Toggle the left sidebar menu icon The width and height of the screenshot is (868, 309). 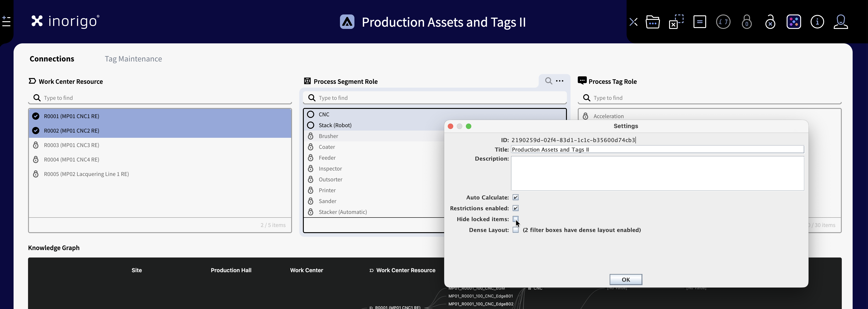click(x=6, y=21)
